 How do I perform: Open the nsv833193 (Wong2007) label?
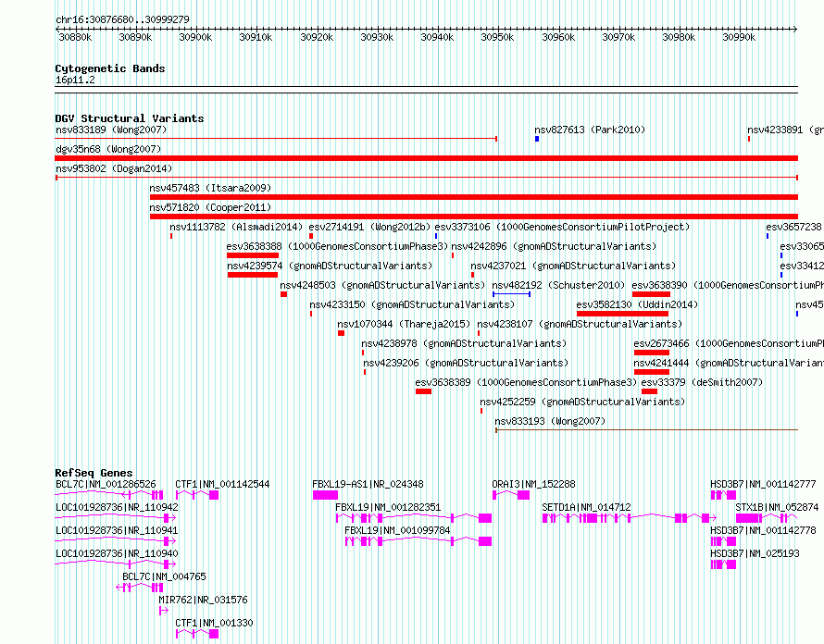[550, 421]
